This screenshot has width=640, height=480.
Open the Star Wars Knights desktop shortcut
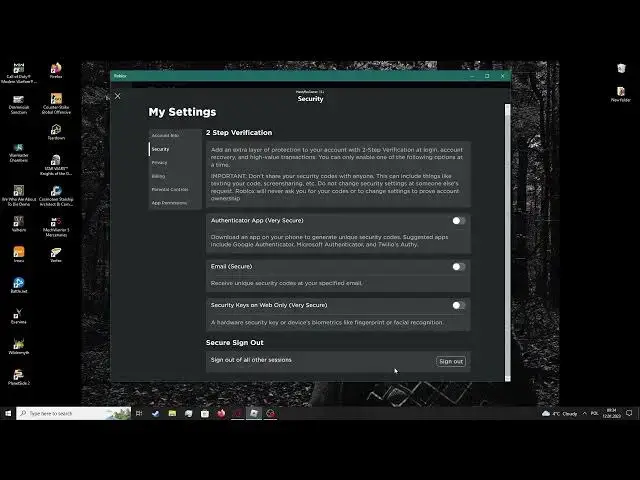pos(56,165)
